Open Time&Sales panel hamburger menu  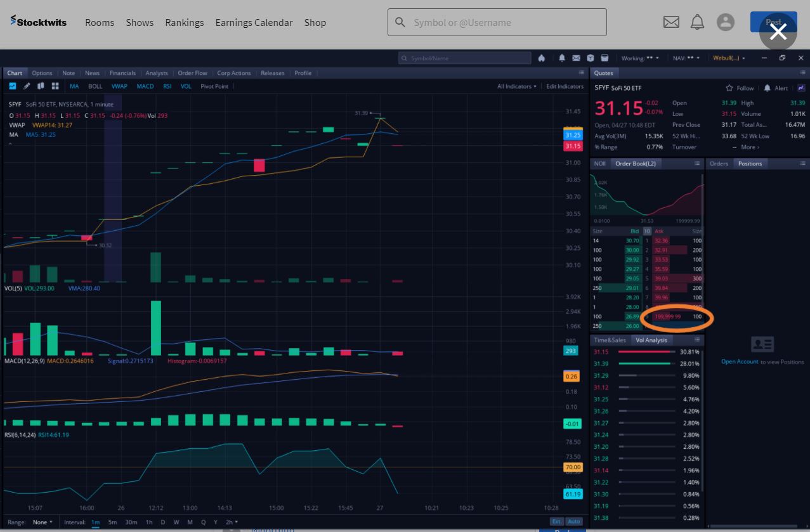coord(697,340)
